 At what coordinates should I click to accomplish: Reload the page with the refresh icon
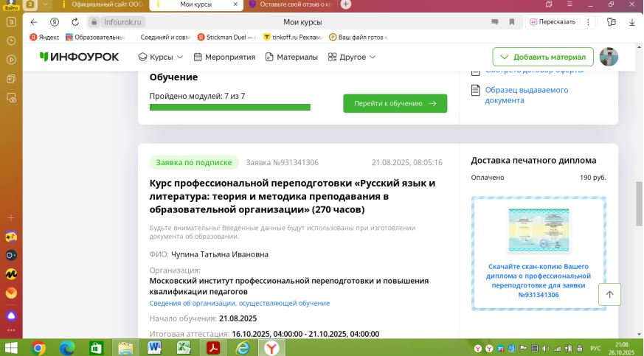(74, 22)
